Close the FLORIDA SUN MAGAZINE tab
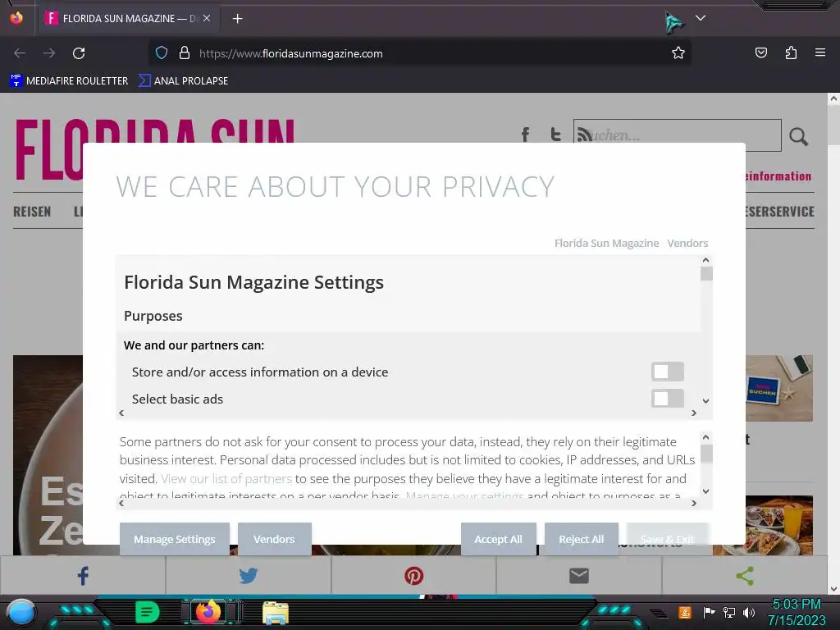Viewport: 840px width, 630px height. [207, 19]
